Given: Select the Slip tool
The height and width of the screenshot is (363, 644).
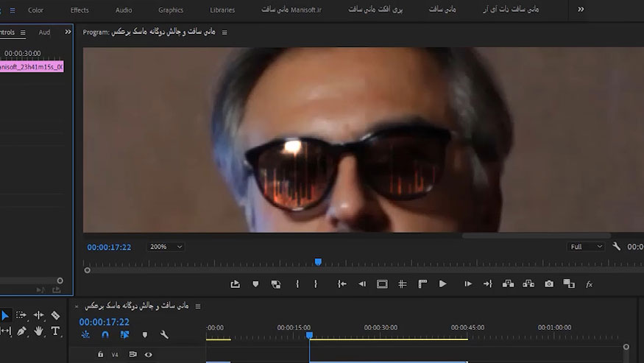Looking at the screenshot, I should pos(6,331).
